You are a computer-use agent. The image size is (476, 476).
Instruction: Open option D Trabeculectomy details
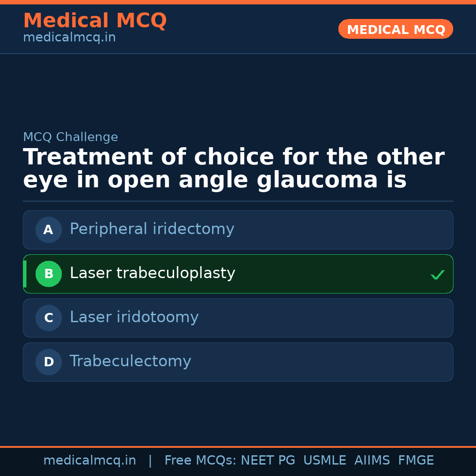pyautogui.click(x=130, y=362)
